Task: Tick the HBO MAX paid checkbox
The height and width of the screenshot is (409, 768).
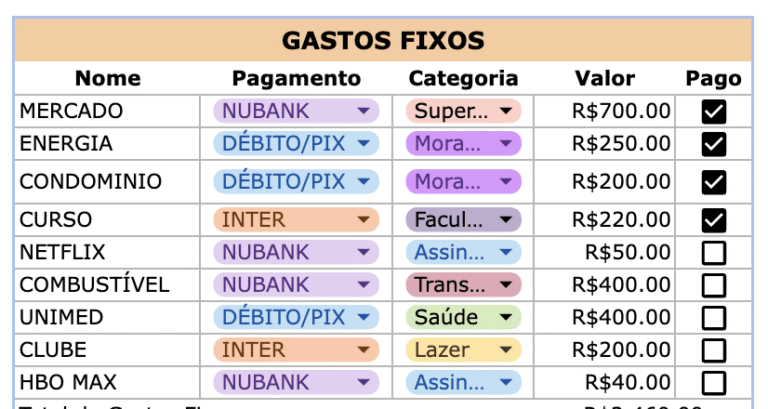Action: (x=713, y=383)
